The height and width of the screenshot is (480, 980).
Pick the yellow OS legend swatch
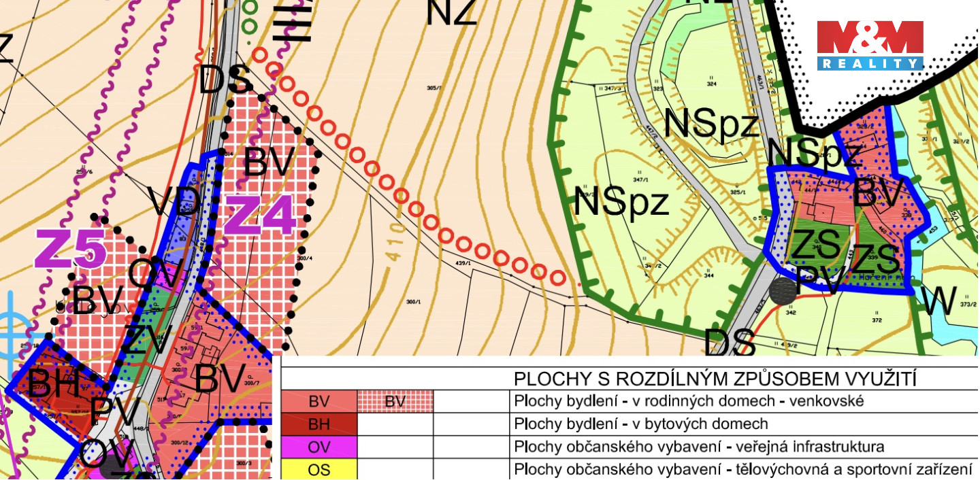tap(318, 469)
